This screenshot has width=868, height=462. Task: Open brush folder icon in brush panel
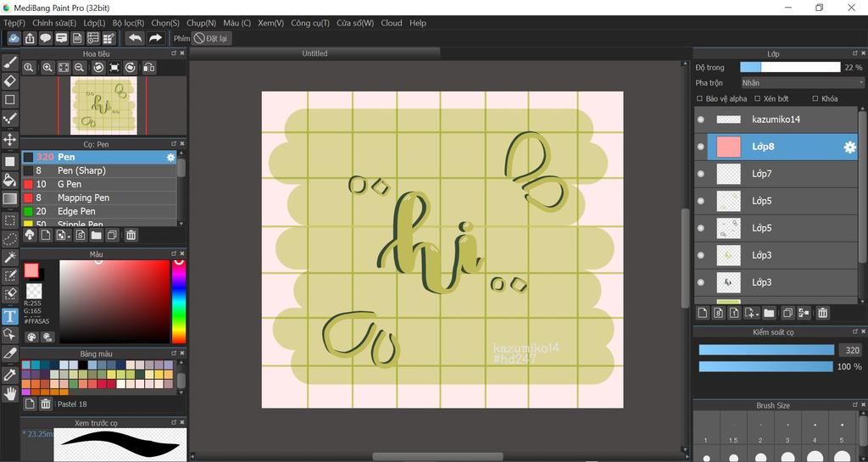pyautogui.click(x=97, y=235)
